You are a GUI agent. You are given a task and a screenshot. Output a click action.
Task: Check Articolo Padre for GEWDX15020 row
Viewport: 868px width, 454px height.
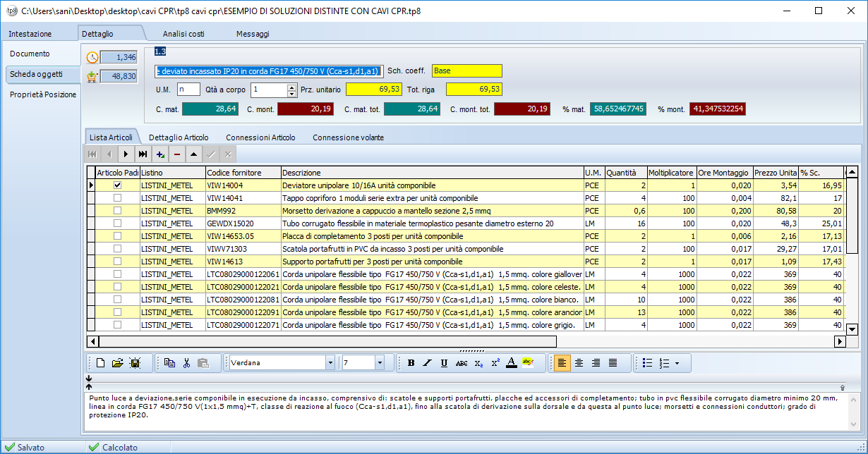117,223
